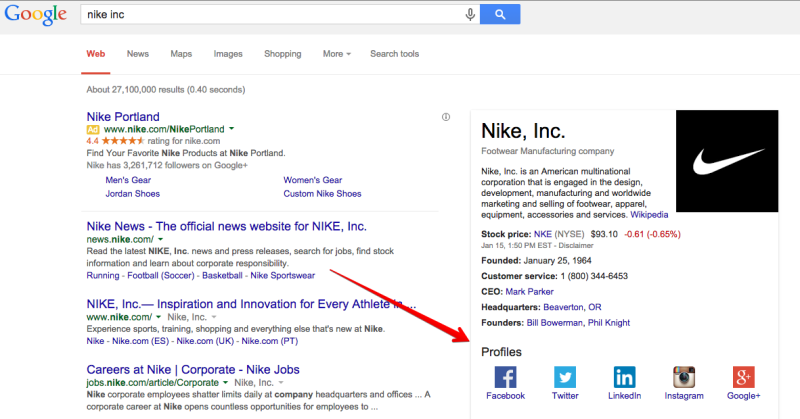Expand green arrow next to jobs.nike.com/article/Corporate

tap(225, 382)
